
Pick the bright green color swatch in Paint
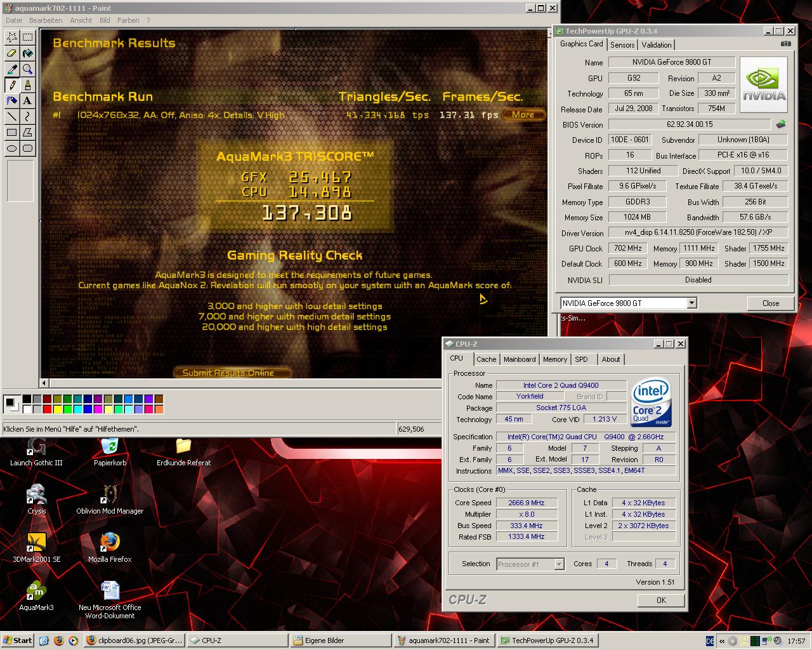(x=68, y=409)
